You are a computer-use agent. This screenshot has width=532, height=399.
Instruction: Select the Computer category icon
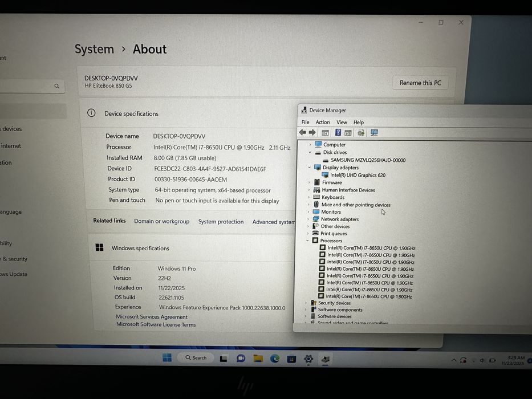318,144
